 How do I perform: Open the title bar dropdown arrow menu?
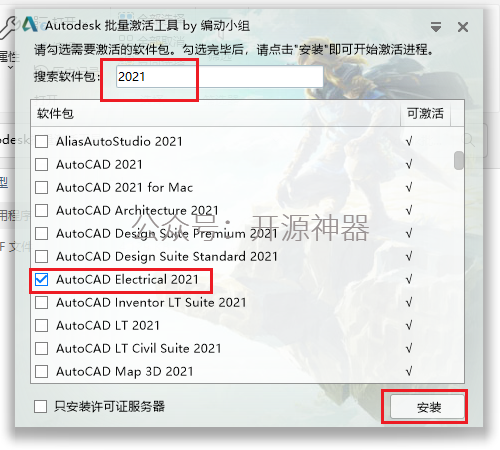tap(436, 27)
